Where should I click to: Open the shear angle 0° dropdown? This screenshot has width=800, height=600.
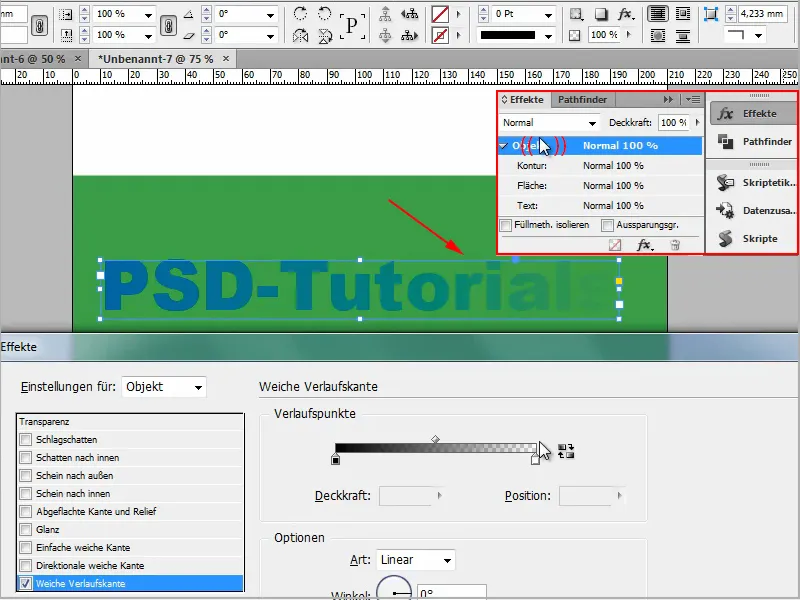(x=270, y=36)
